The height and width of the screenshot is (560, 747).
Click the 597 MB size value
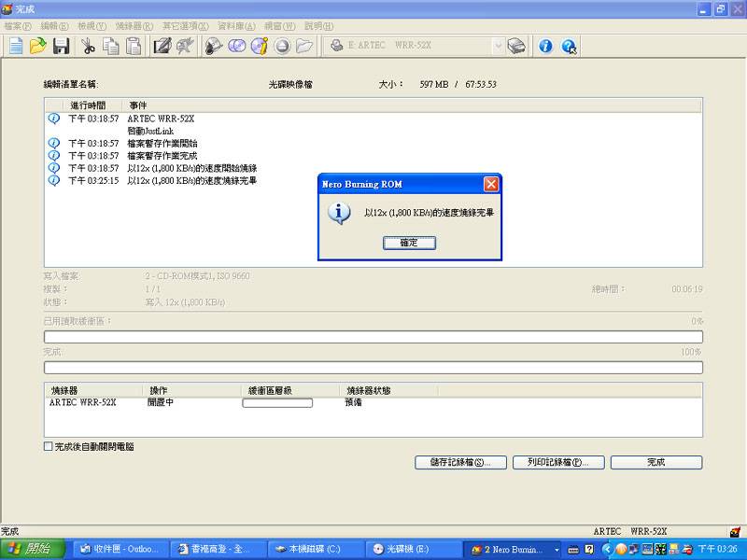point(434,84)
